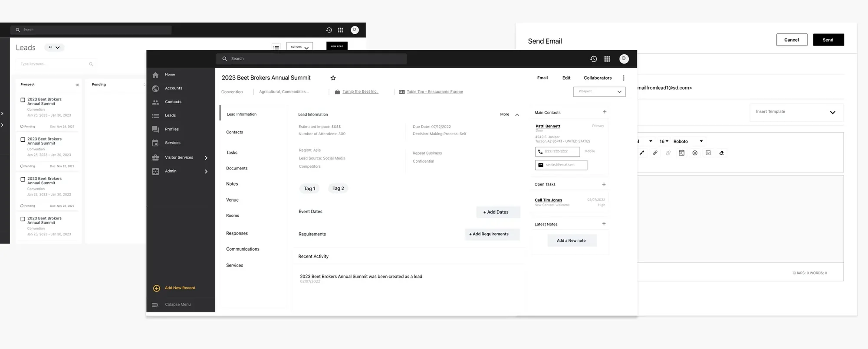Switch to list view in Leads window
Image resolution: width=868 pixels, height=349 pixels.
coord(276,47)
